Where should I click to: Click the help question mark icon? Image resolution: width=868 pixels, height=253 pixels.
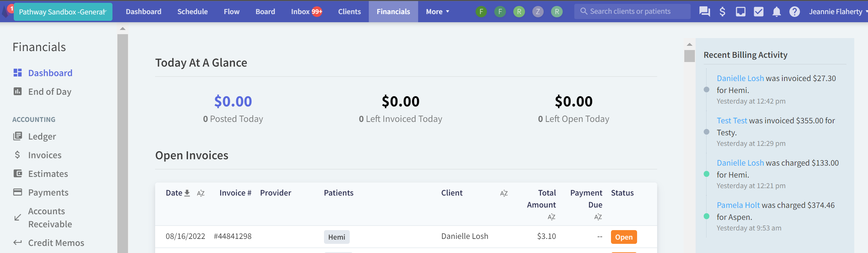794,12
